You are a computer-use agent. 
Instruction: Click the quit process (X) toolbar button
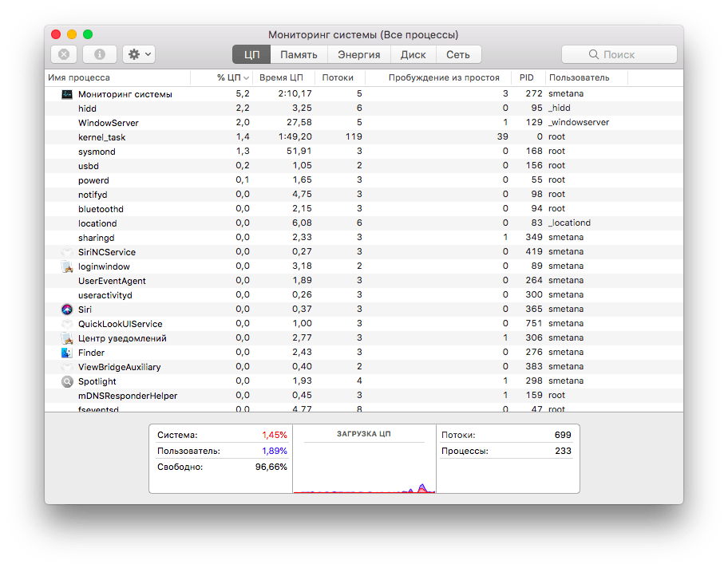[x=64, y=54]
